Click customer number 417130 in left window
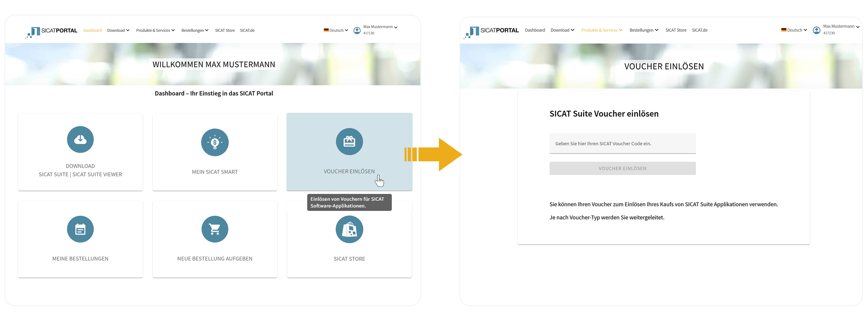 click(368, 33)
